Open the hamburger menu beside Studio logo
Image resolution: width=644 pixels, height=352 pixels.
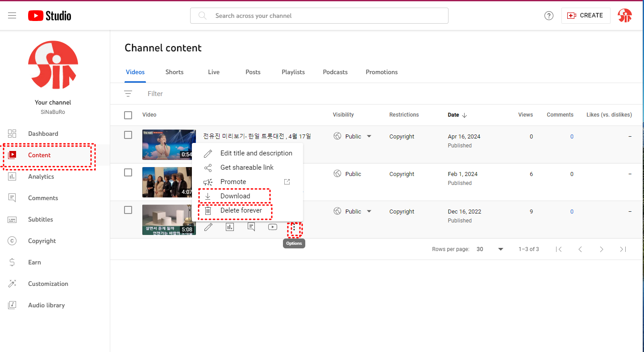[x=12, y=16]
